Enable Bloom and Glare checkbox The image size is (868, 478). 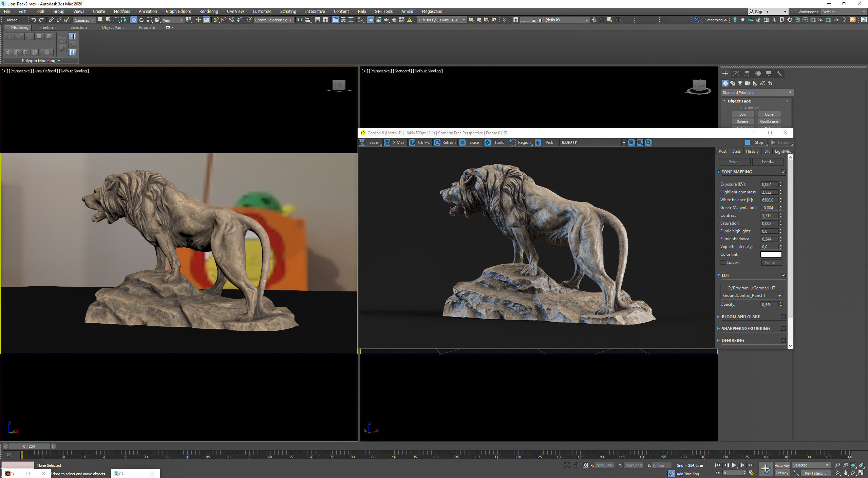[783, 317]
